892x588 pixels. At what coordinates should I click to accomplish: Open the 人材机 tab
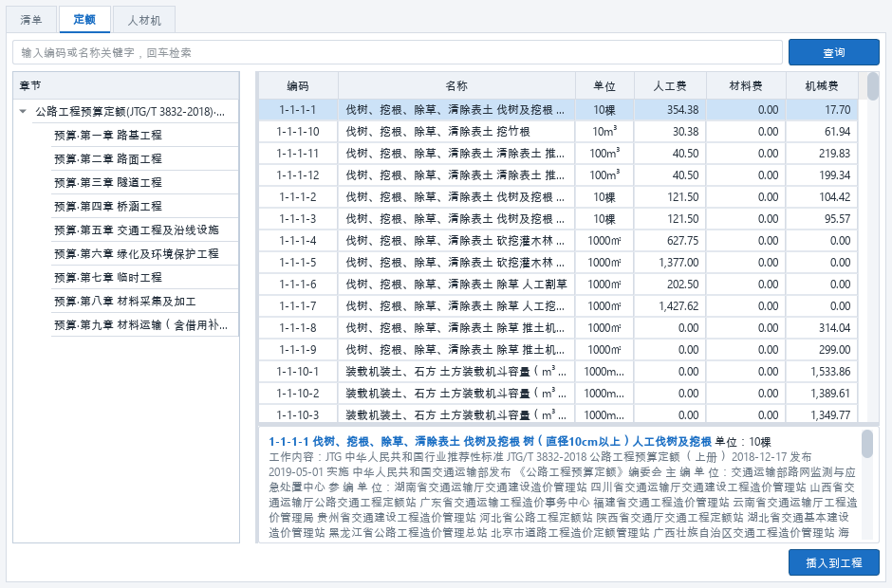pyautogui.click(x=144, y=20)
